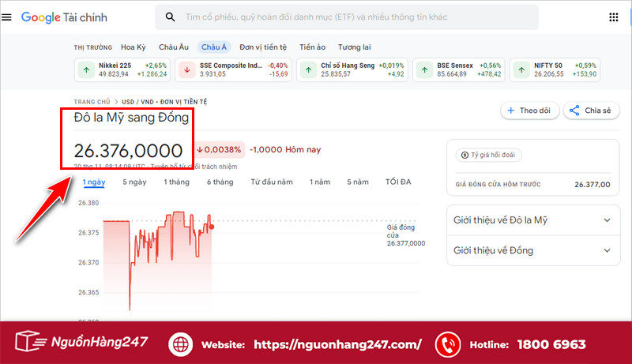Expand Giới thiệu về Đồng section
Screen dimensions: 632x364
pyautogui.click(x=607, y=250)
